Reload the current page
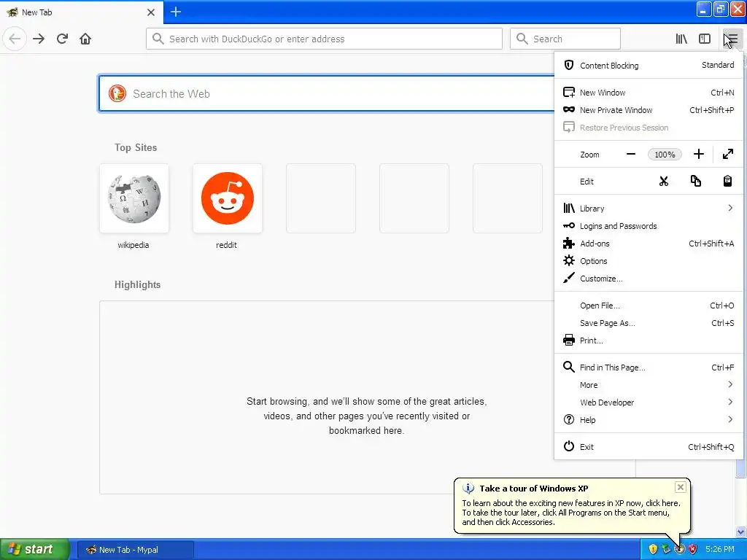Image resolution: width=747 pixels, height=560 pixels. [x=62, y=39]
